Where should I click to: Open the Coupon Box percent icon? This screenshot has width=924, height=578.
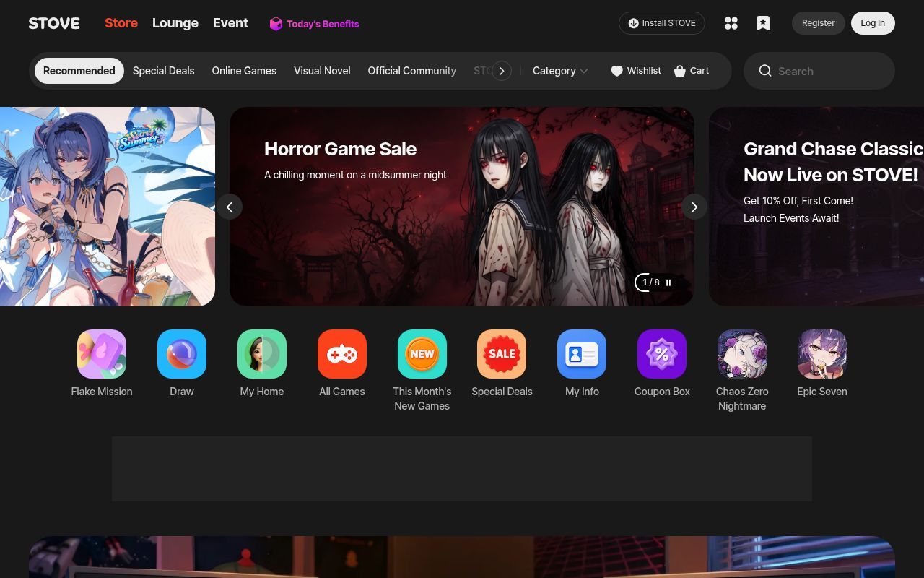pos(662,354)
